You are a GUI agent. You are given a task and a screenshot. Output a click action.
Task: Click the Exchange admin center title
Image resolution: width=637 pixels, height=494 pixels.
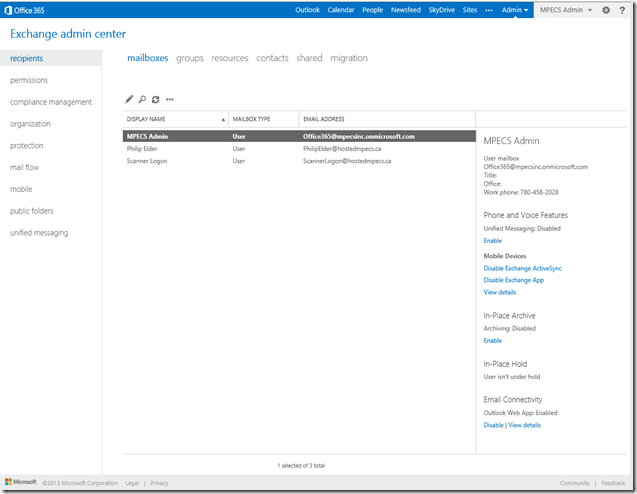[68, 34]
